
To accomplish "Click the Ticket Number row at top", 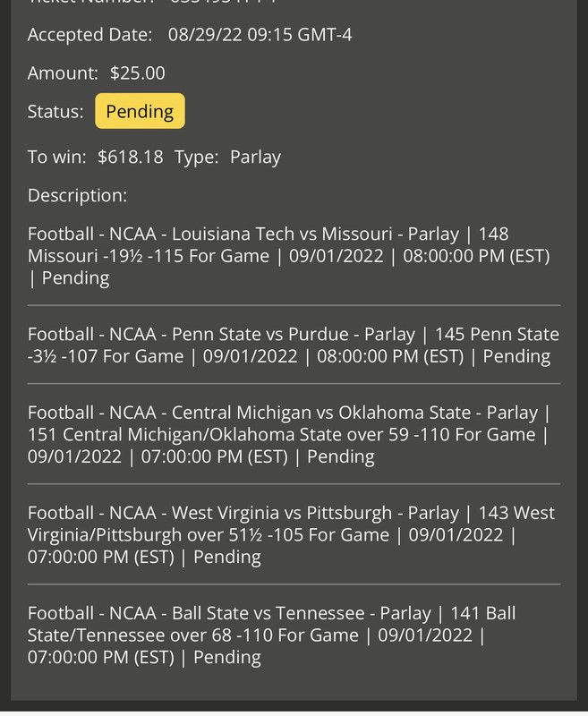I will pos(152,3).
